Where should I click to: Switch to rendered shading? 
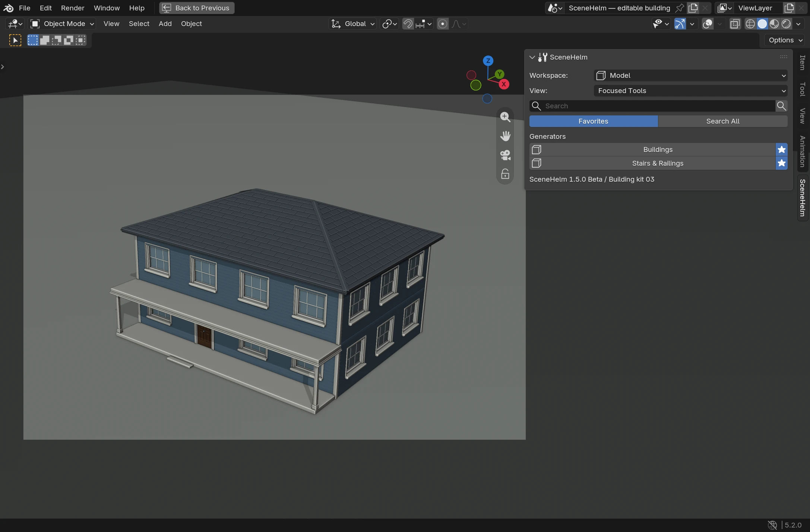click(786, 24)
